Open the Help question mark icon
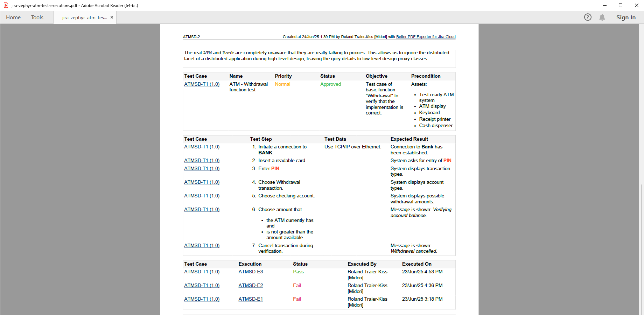 pos(588,17)
